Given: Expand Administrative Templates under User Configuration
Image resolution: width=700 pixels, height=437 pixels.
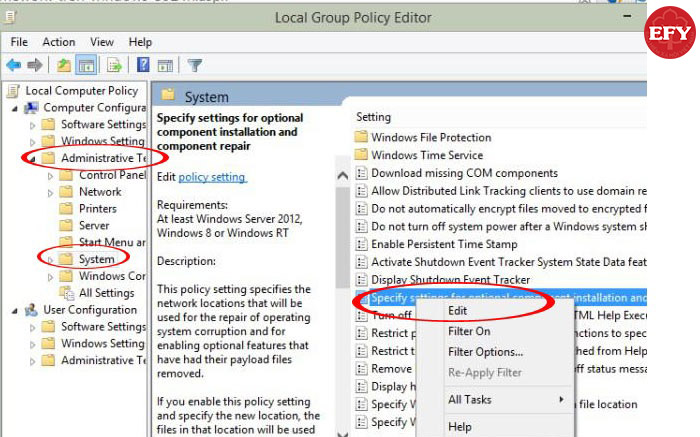Looking at the screenshot, I should pos(32,361).
